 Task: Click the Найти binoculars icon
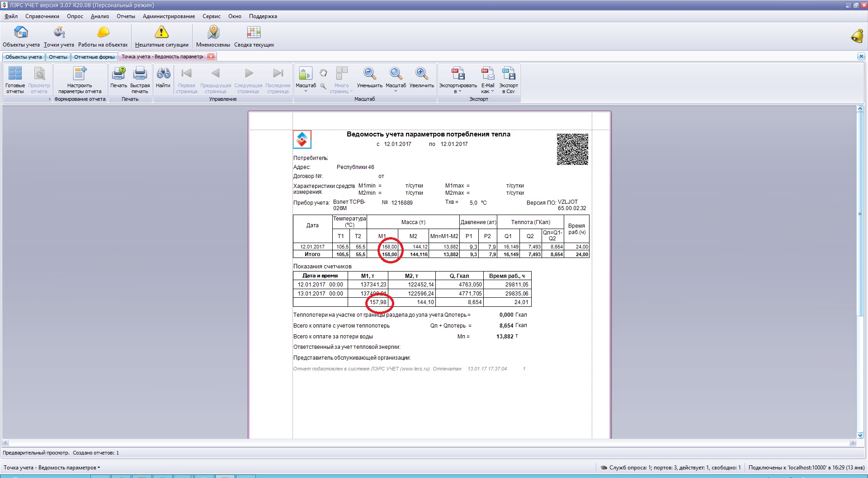point(163,74)
